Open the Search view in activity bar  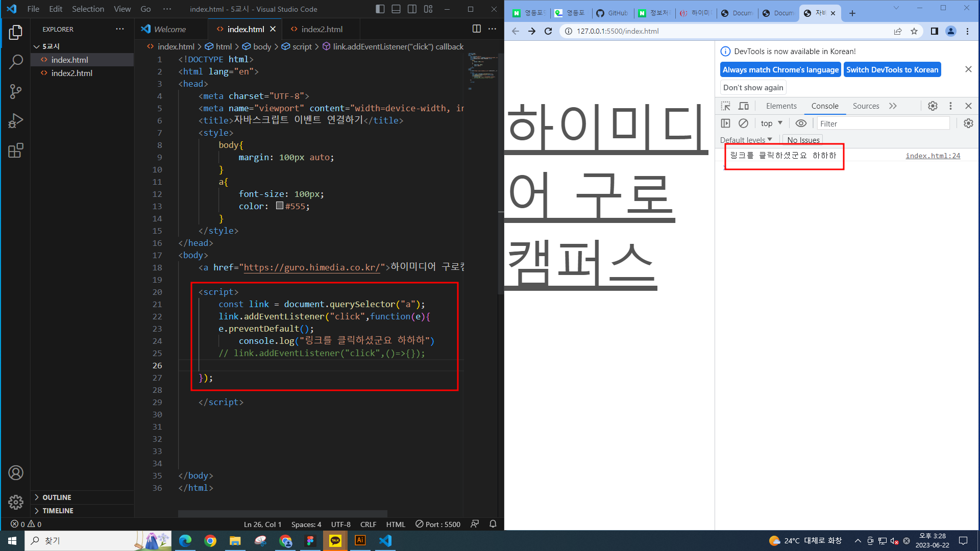pyautogui.click(x=16, y=62)
